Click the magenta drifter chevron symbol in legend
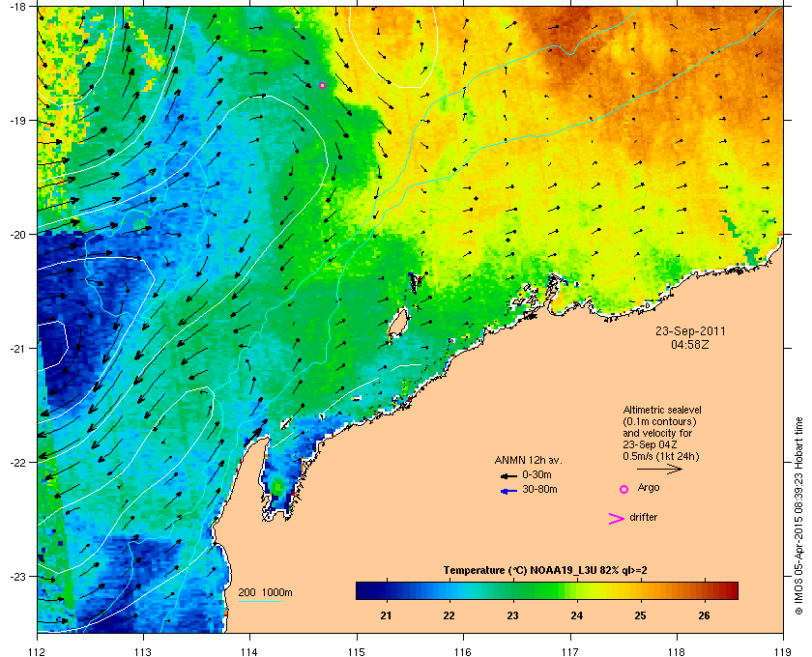The image size is (812, 657). coord(616,519)
